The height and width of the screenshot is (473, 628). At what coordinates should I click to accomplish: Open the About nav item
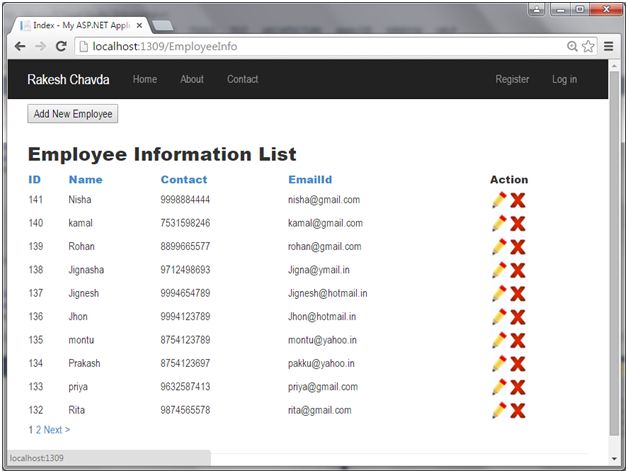point(192,79)
